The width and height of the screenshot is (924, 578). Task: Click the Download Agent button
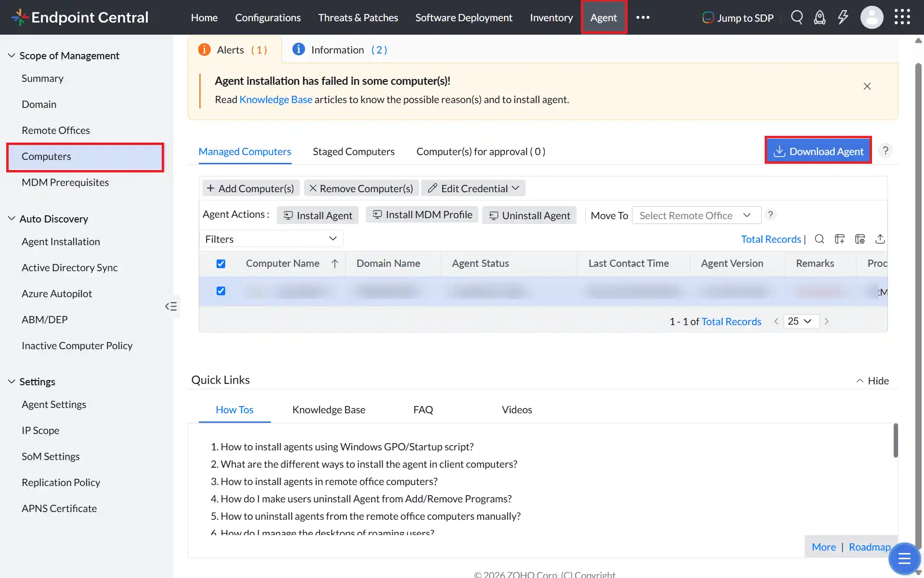(x=818, y=151)
